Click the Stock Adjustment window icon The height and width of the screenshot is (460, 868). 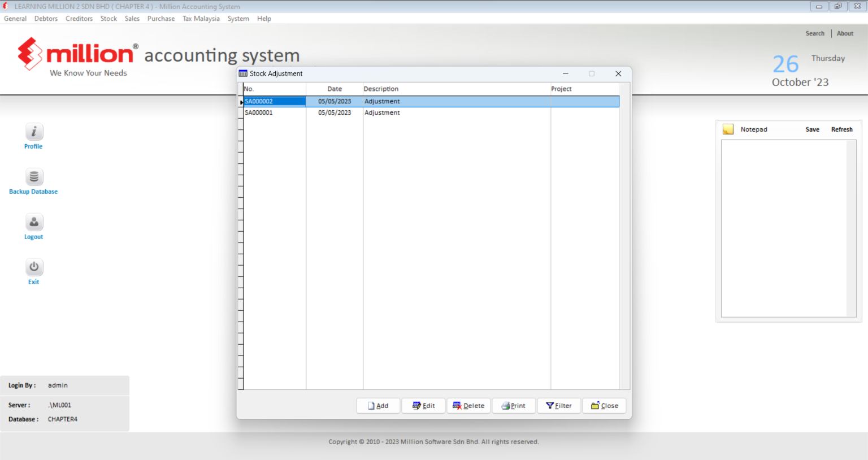(243, 73)
